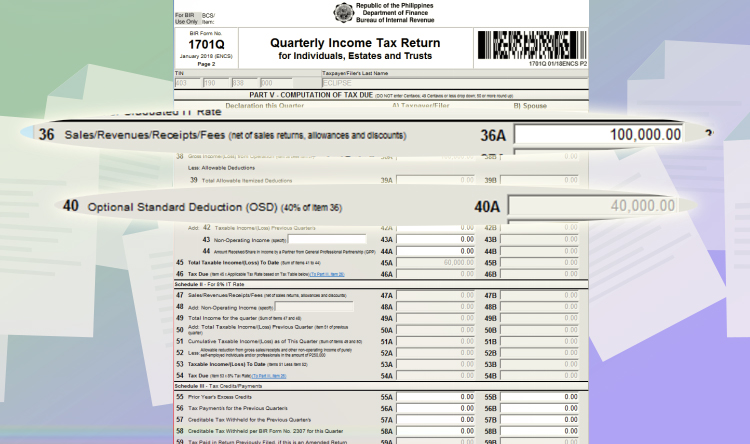Viewport: 750px width, 444px height.
Task: Select the 40A Optional Standard Deduction field
Action: [593, 206]
